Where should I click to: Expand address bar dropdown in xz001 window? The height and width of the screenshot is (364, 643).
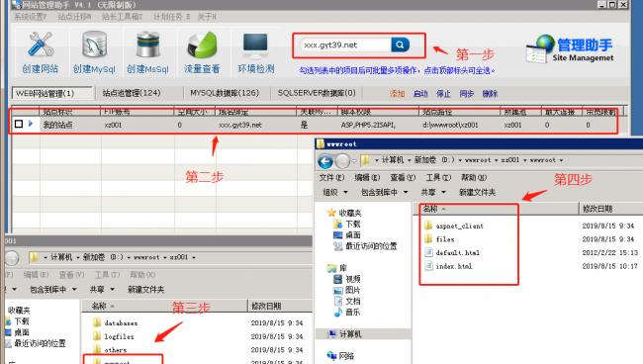point(194,257)
